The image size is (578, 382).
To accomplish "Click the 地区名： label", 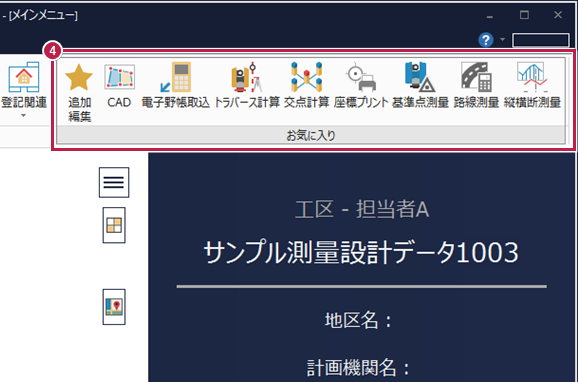I will (x=358, y=320).
